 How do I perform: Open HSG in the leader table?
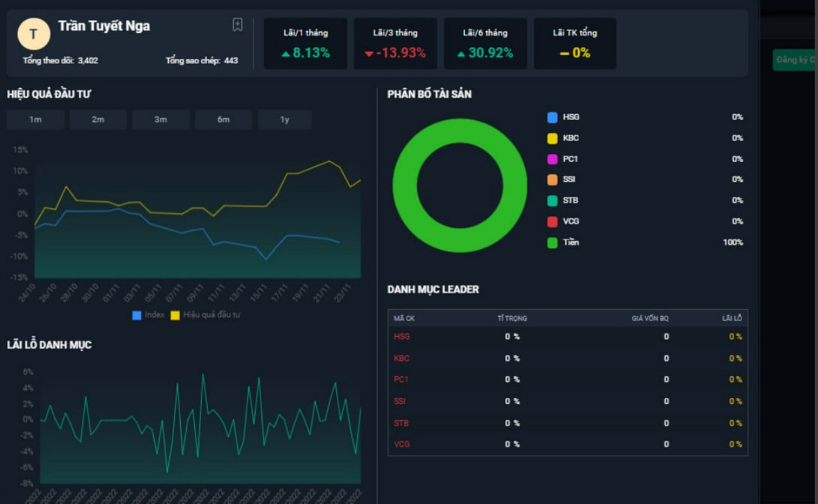coord(402,337)
